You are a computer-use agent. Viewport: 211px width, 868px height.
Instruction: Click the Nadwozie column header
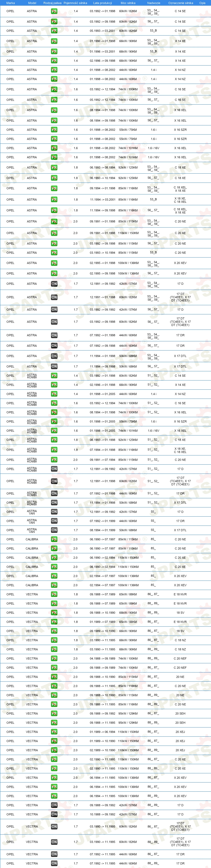pos(154,3)
